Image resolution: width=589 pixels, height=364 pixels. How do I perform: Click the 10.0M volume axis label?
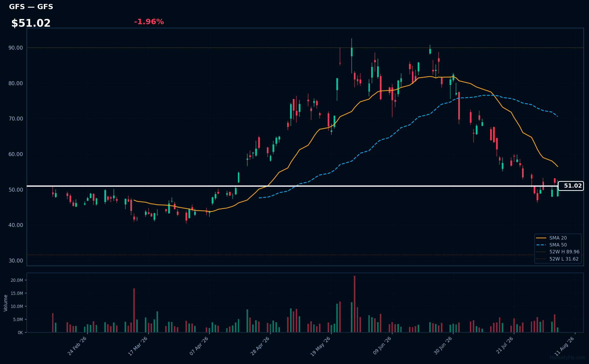tap(17, 306)
